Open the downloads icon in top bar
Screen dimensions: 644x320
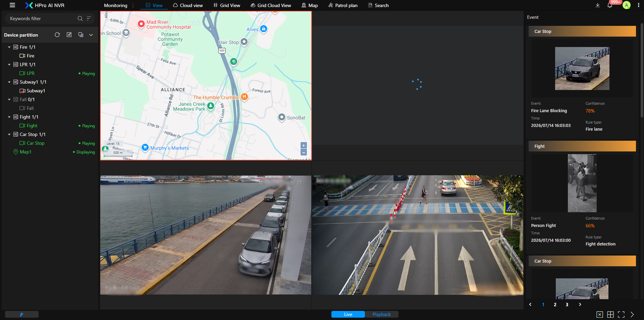click(x=598, y=5)
